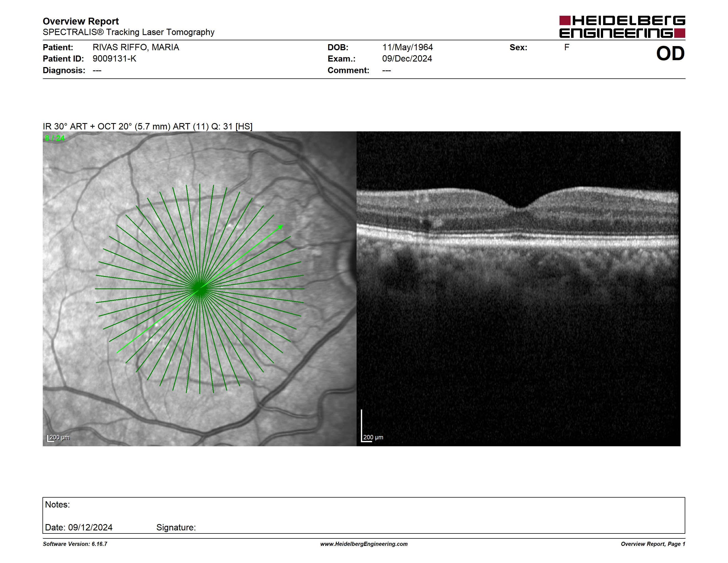Select DOB value 11/May/1964
The image size is (728, 563).
tap(407, 47)
